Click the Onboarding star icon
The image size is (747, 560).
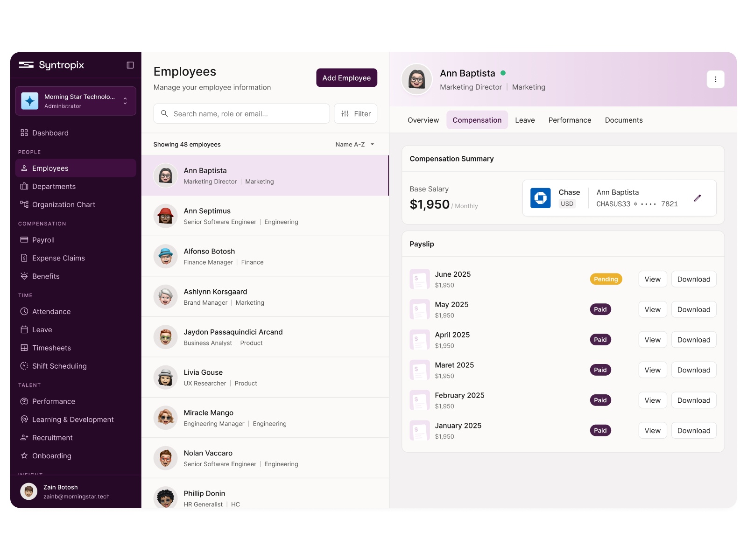click(x=24, y=456)
